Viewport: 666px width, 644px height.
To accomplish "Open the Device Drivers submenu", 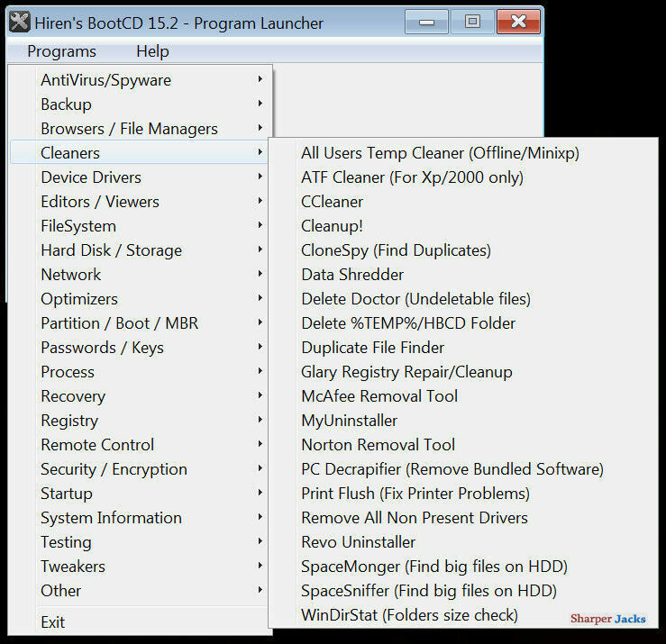I will [139, 177].
